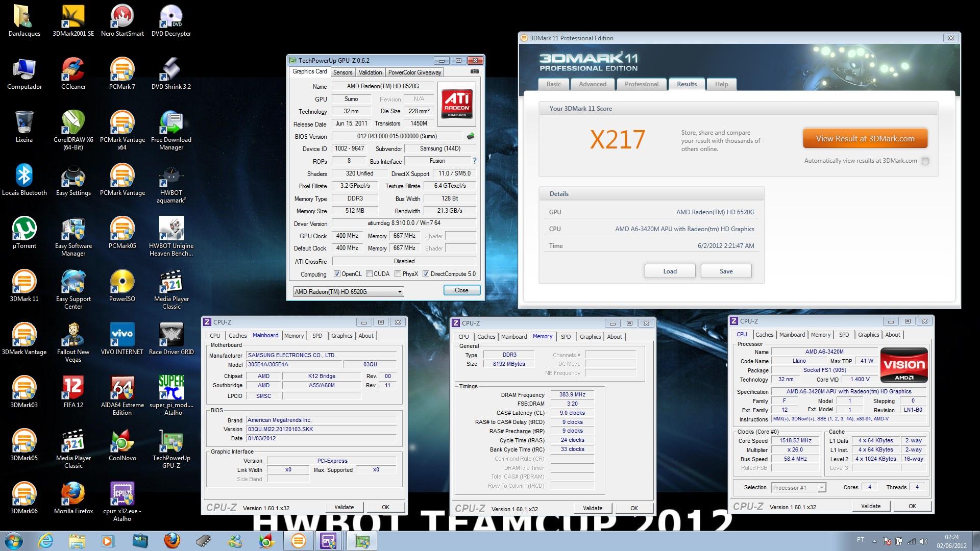Open FIFA 12 desktop icon

point(73,392)
